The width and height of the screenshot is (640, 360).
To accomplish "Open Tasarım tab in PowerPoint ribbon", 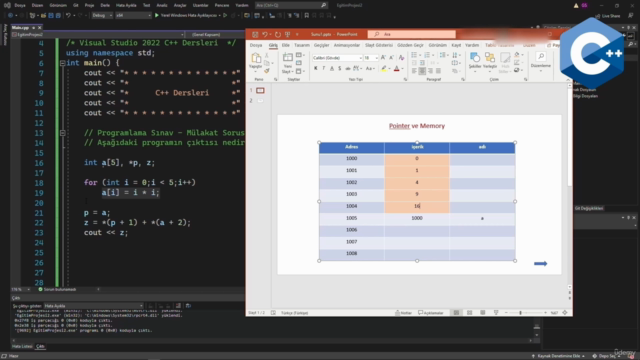I will coord(302,45).
